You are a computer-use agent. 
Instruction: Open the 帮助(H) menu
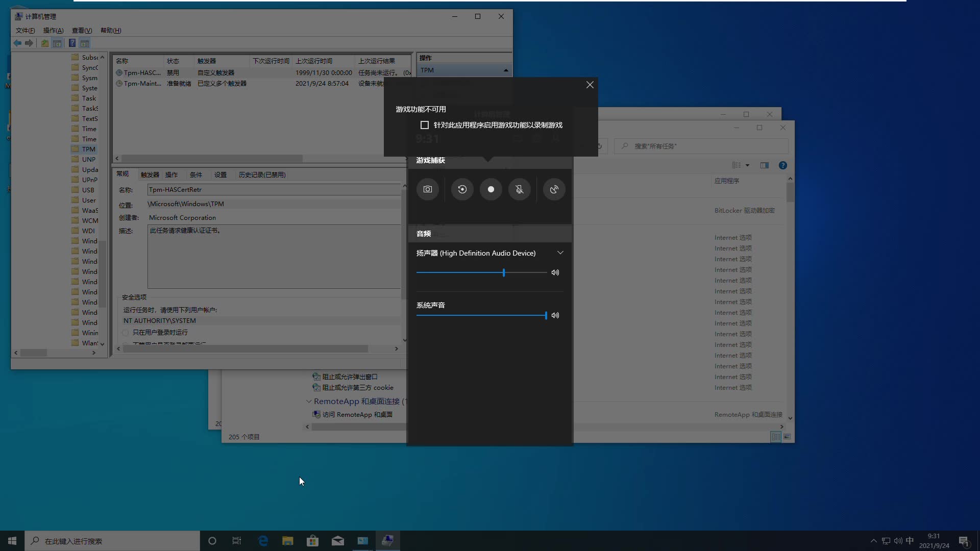[111, 31]
